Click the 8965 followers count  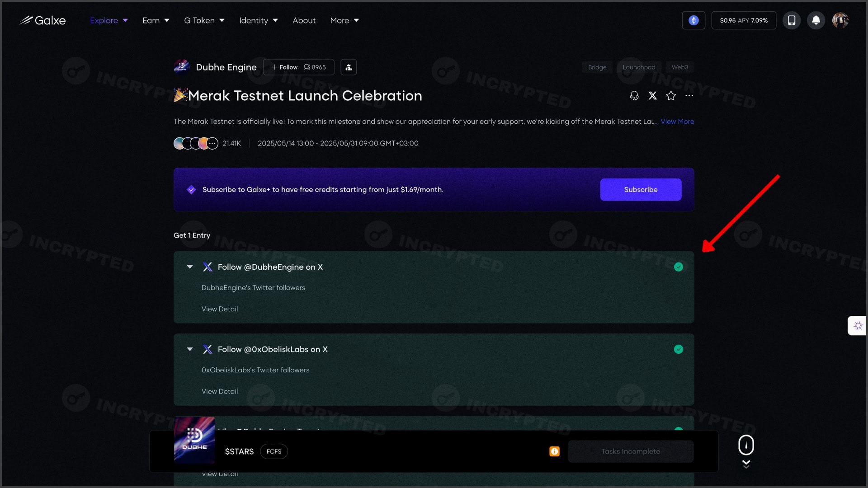[315, 67]
